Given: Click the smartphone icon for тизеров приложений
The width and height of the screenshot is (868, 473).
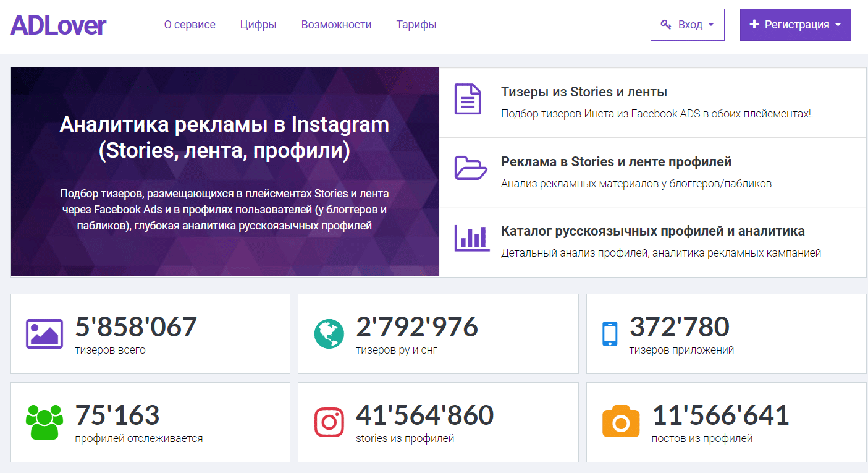Looking at the screenshot, I should click(610, 334).
